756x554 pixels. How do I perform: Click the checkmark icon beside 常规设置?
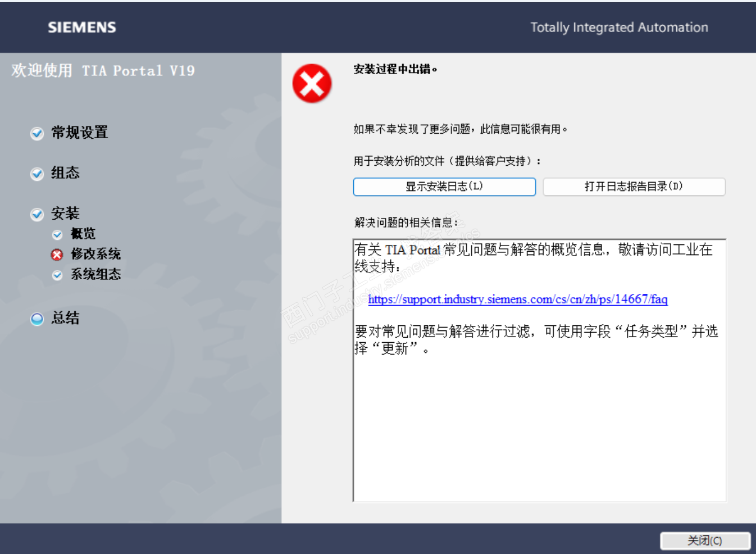pyautogui.click(x=37, y=133)
